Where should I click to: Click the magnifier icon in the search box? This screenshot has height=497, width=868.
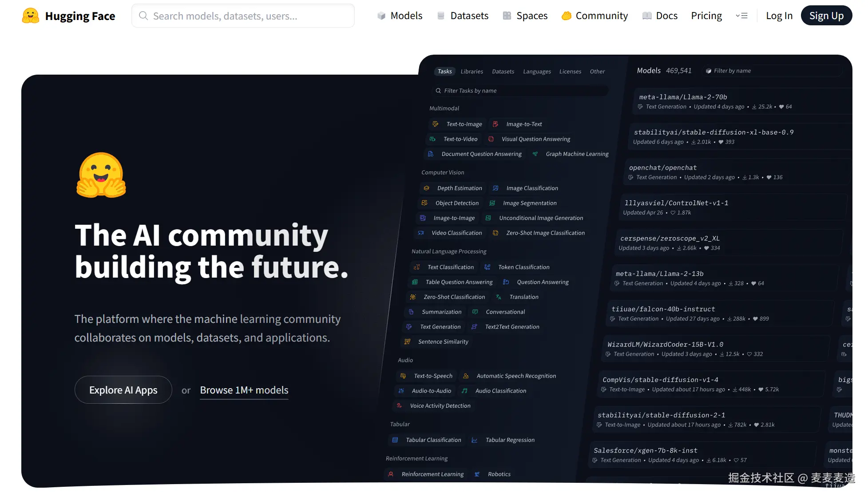click(x=143, y=16)
